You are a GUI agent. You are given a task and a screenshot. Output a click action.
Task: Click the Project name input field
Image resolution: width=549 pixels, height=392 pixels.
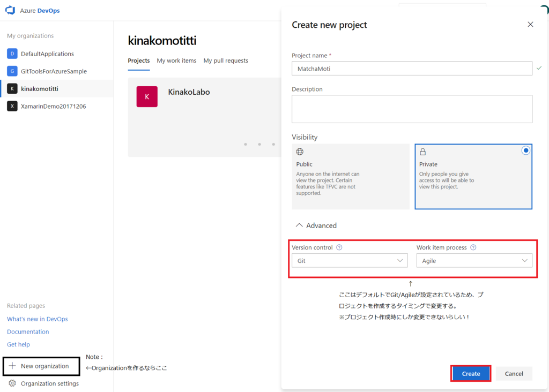click(x=412, y=69)
